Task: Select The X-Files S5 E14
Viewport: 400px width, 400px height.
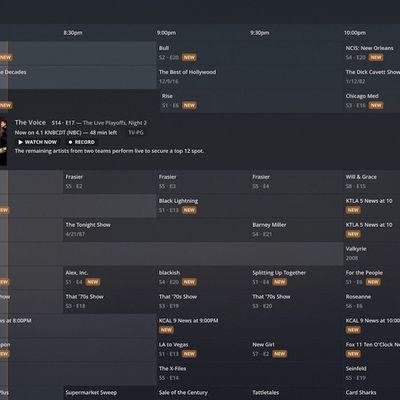Action: [250, 374]
